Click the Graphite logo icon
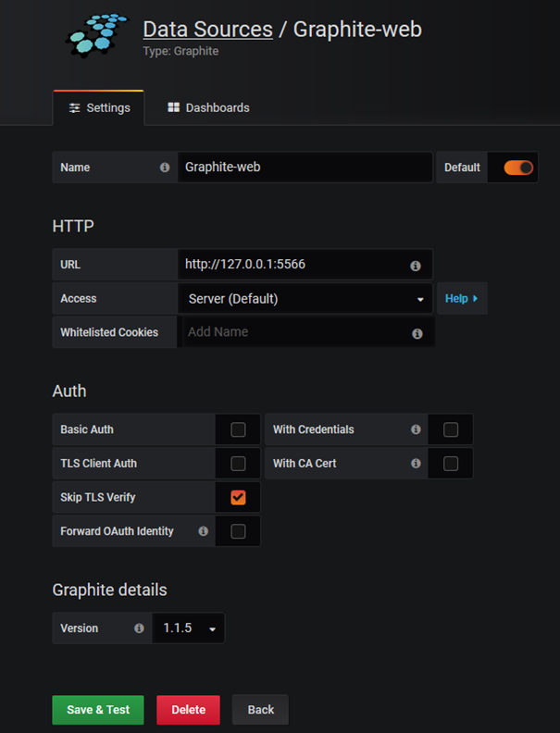The width and height of the screenshot is (560, 733). [x=97, y=35]
